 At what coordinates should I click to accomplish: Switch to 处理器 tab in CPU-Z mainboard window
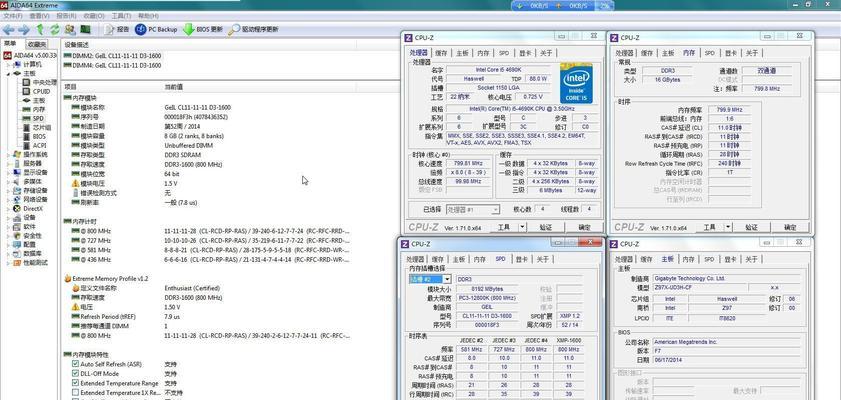tap(624, 260)
